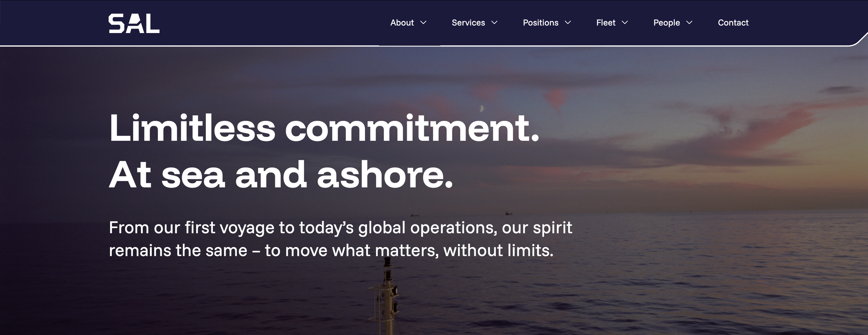Click the 'At sea and ashore.' heading line
This screenshot has height=335, width=868.
point(281,175)
